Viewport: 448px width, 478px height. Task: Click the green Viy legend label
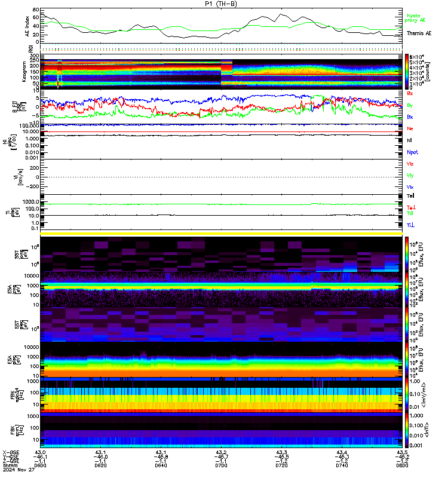(x=410, y=176)
